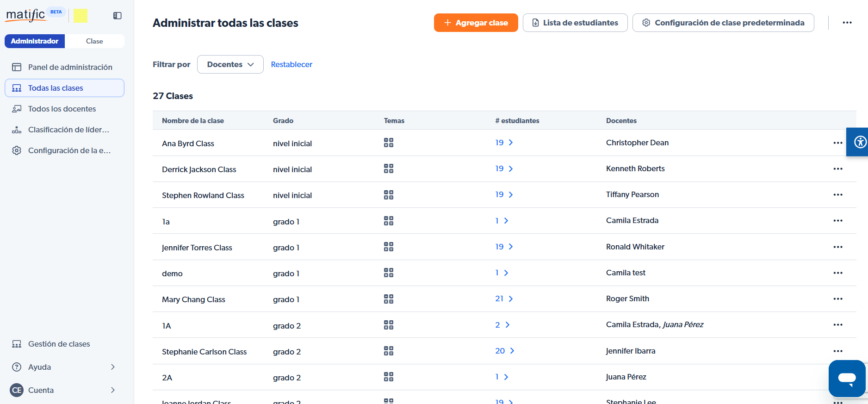Open the Docentes filter dropdown
868x404 pixels.
click(230, 64)
